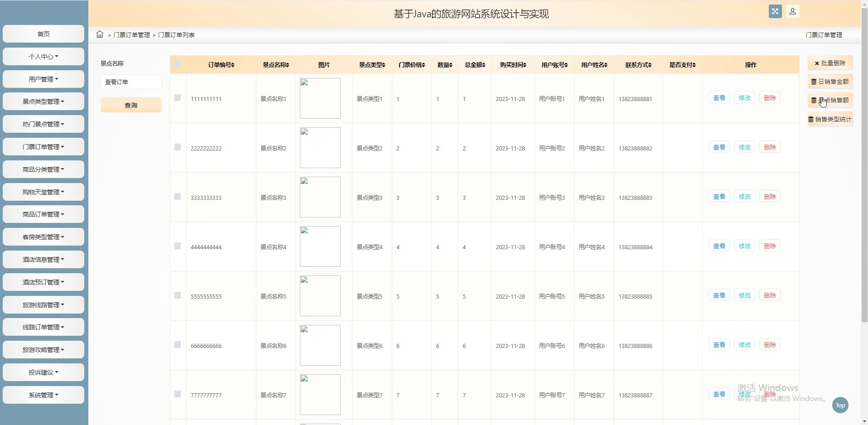The height and width of the screenshot is (425, 868).
Task: Sort by 联系方式 column sort arrows
Action: coord(650,65)
